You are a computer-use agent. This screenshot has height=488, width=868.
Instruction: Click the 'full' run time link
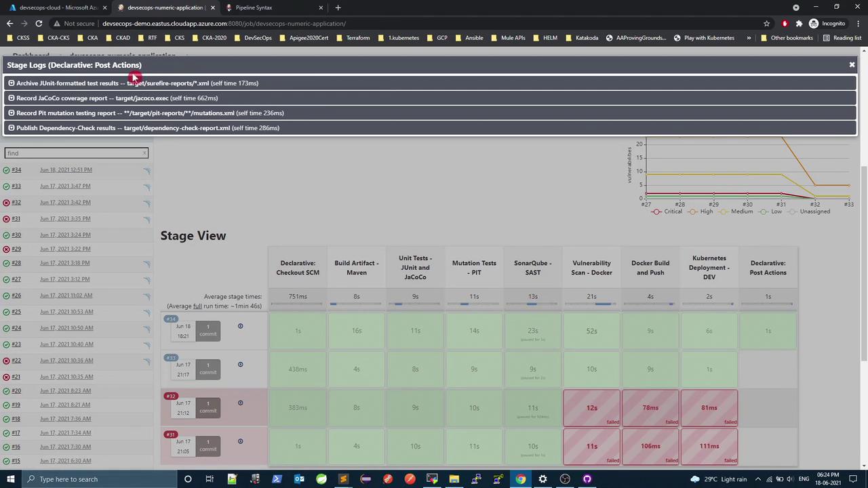pos(197,306)
